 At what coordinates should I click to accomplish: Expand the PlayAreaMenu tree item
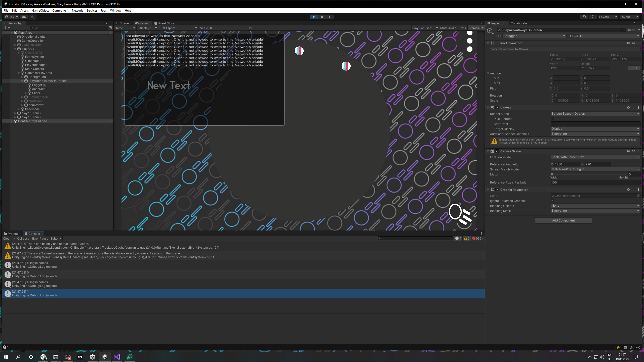tap(22, 97)
